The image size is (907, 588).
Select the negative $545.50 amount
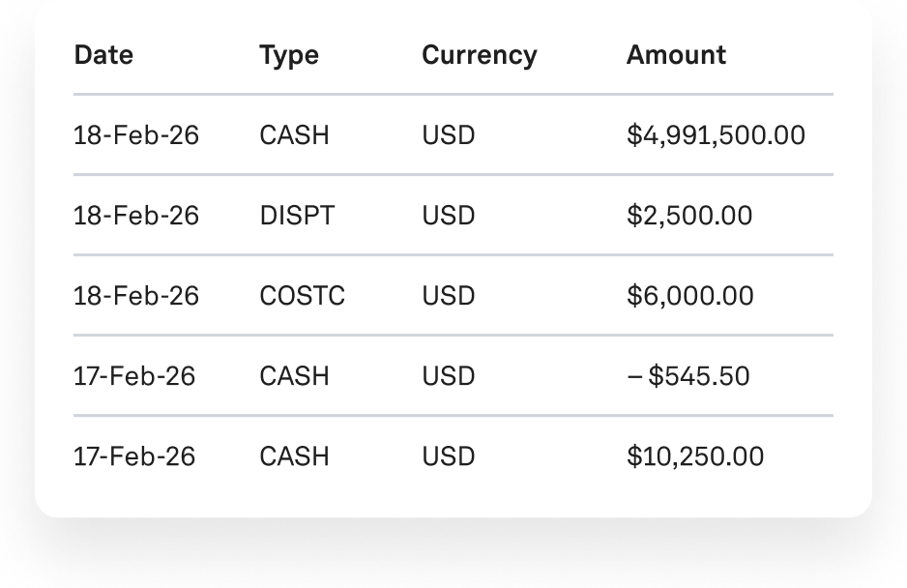688,376
